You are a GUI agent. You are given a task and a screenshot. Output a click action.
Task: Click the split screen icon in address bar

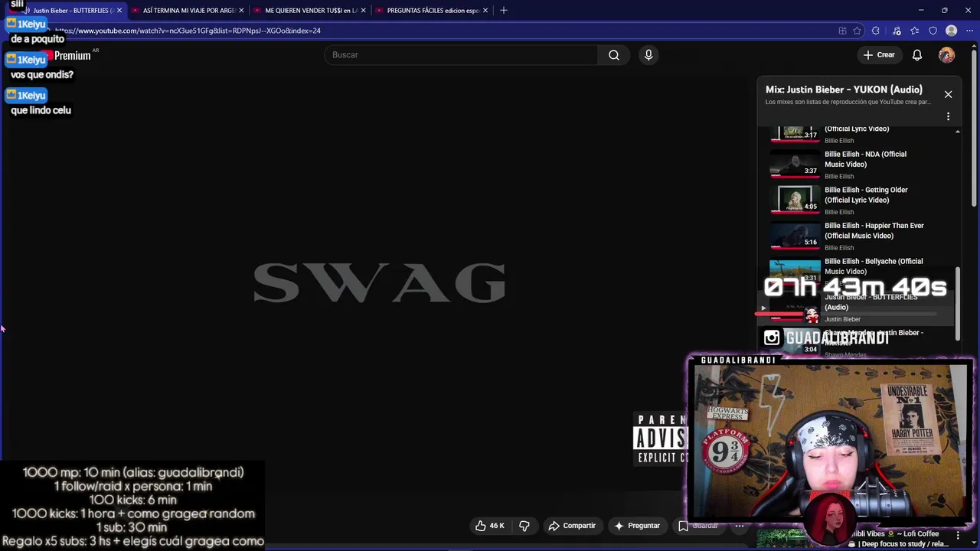point(842,31)
